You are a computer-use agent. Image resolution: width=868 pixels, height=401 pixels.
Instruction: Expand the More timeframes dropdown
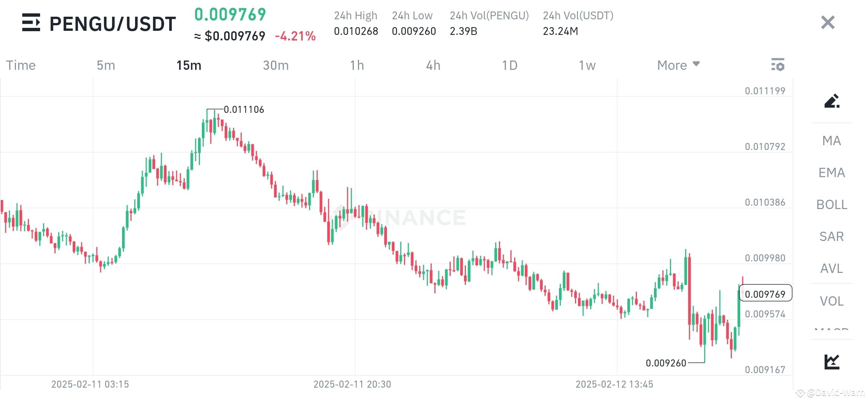677,65
